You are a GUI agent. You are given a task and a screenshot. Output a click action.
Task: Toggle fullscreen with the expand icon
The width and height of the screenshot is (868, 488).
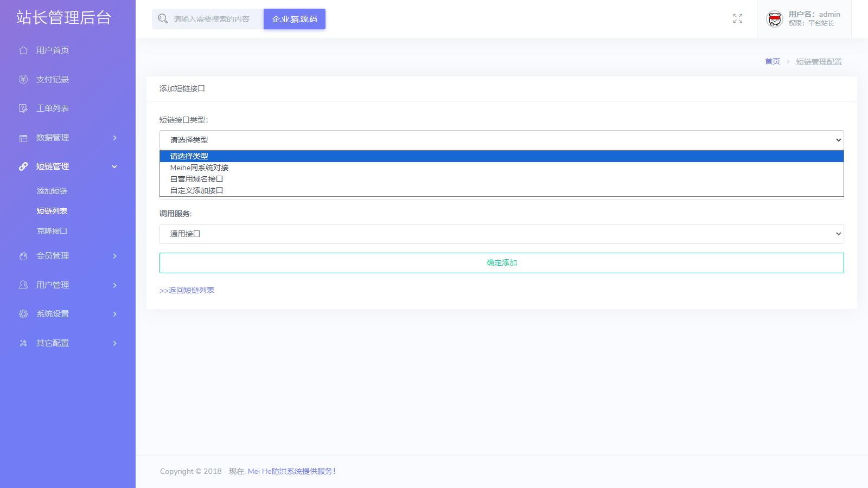coord(737,19)
